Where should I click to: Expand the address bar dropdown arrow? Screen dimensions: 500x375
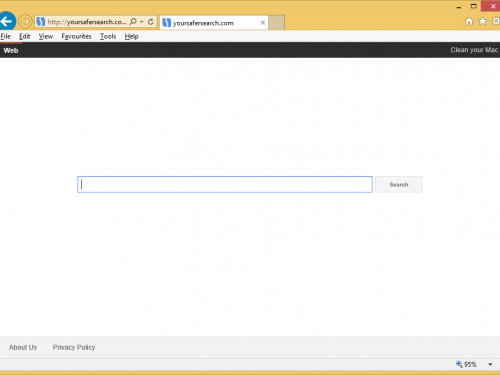142,22
